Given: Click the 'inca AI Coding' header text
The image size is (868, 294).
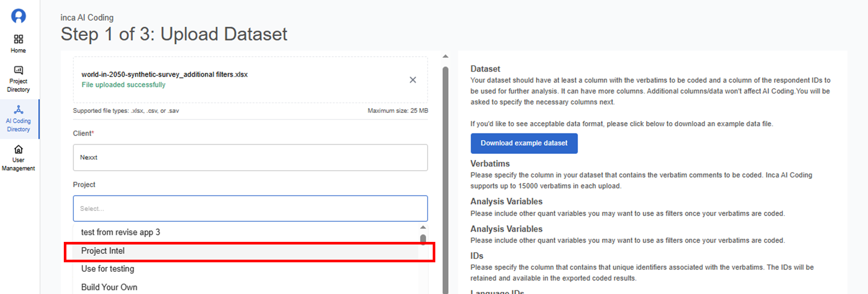Looking at the screenshot, I should tap(87, 18).
